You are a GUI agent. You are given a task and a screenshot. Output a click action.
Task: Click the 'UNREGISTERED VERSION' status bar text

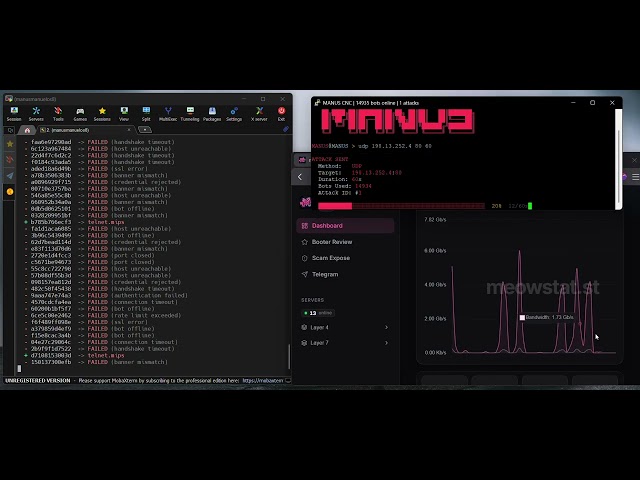pyautogui.click(x=38, y=380)
